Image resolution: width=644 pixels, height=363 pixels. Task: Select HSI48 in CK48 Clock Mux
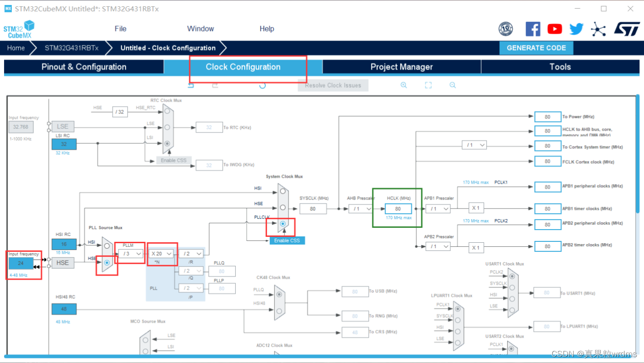279,311
